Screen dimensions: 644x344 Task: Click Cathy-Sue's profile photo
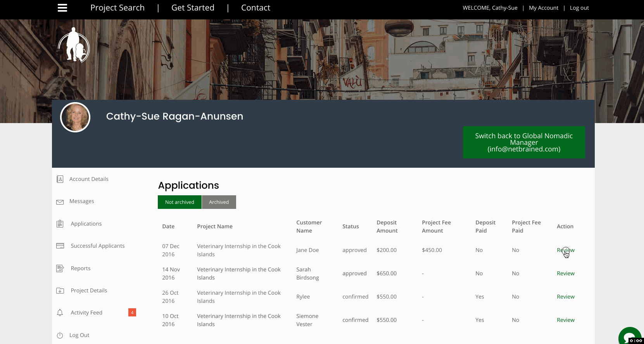pyautogui.click(x=75, y=117)
